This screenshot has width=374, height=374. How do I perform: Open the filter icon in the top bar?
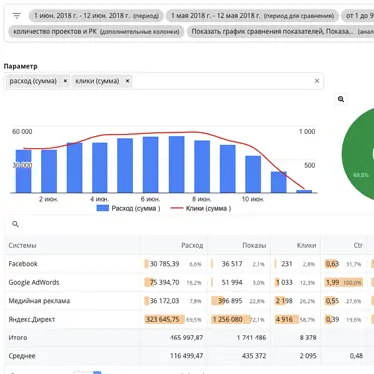[x=17, y=16]
